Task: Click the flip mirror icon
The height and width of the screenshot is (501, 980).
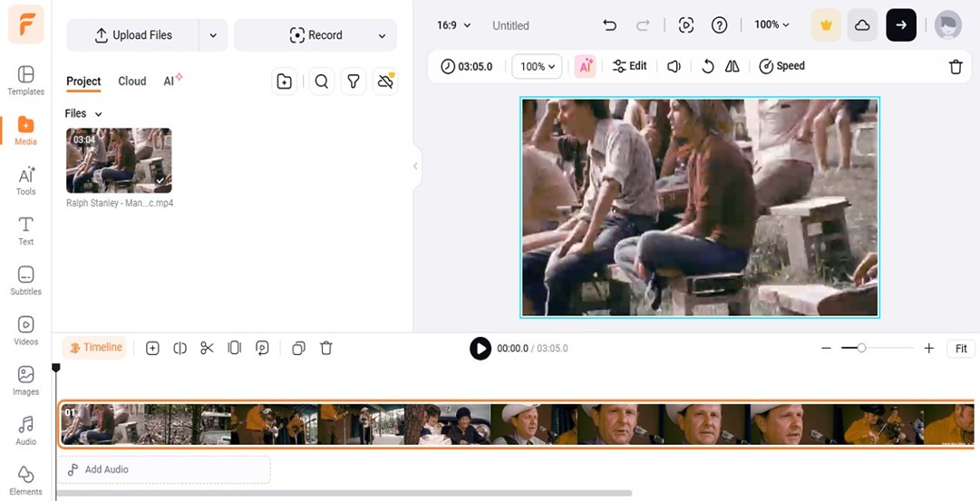Action: (x=733, y=66)
